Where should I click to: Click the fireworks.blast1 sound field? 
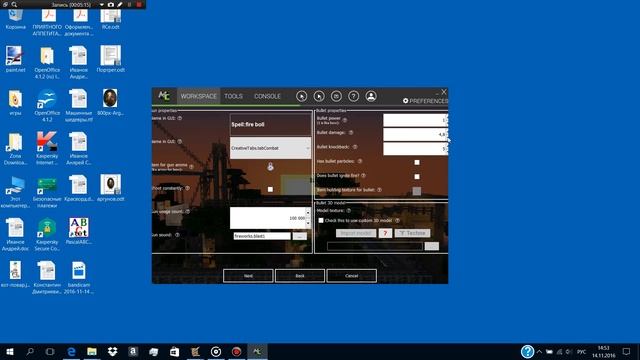click(x=262, y=236)
